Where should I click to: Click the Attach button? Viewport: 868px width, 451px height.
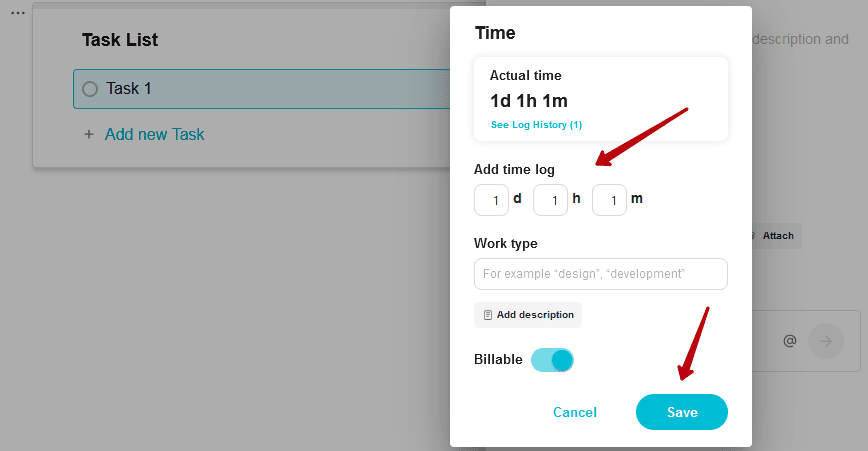point(774,236)
